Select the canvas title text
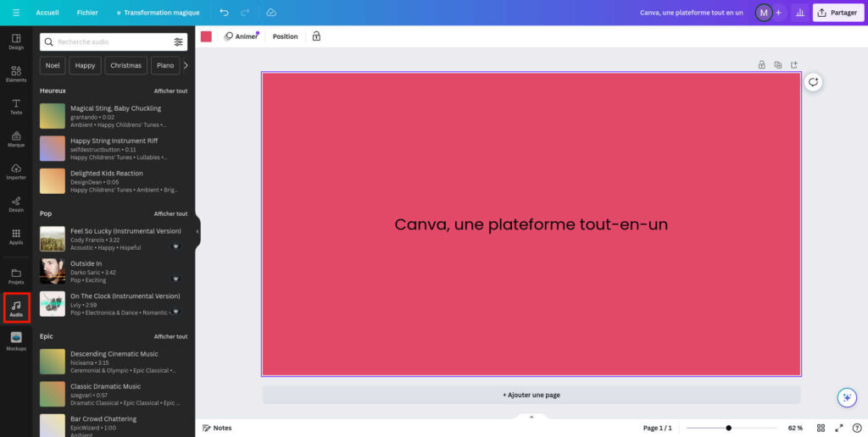 coord(531,224)
